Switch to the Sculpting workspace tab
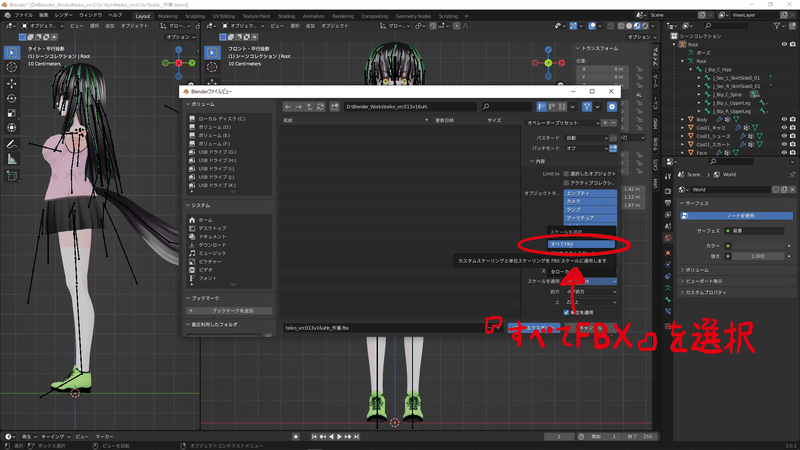 pos(195,16)
